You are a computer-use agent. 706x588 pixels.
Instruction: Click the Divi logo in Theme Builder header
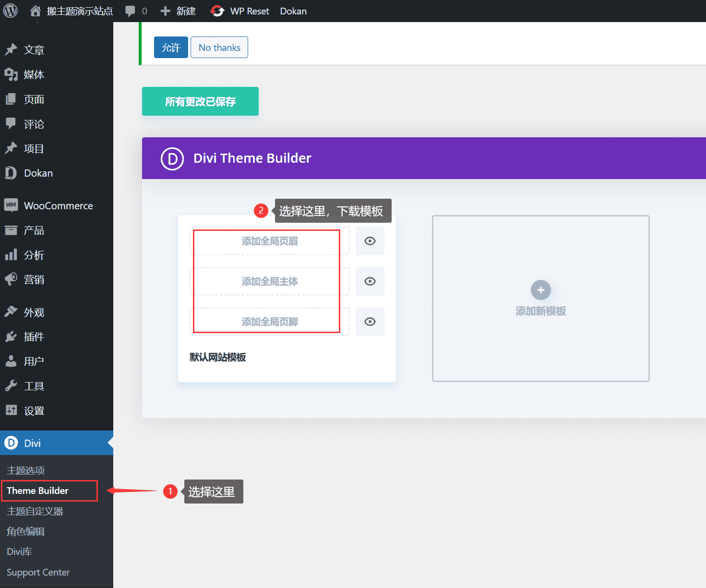(172, 158)
